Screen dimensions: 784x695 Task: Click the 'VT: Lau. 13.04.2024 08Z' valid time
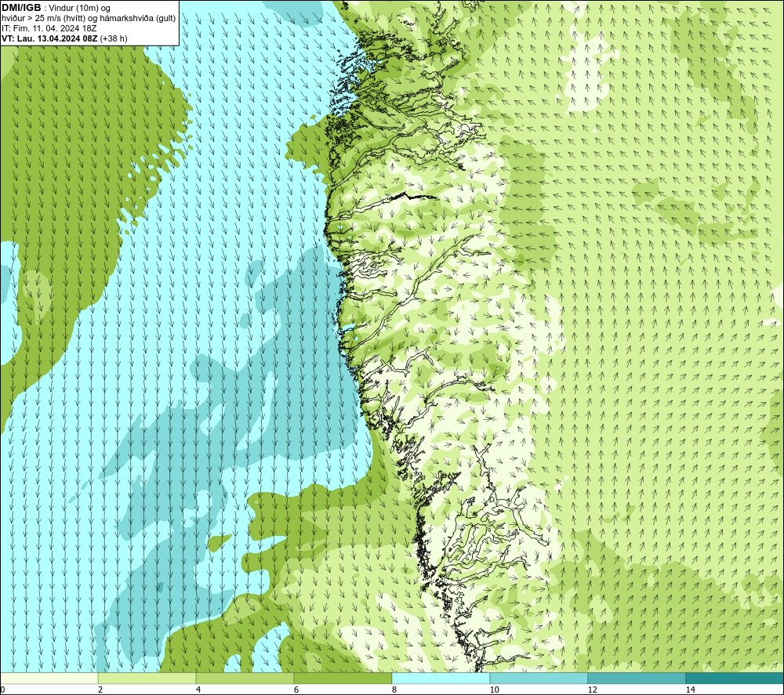click(x=49, y=38)
